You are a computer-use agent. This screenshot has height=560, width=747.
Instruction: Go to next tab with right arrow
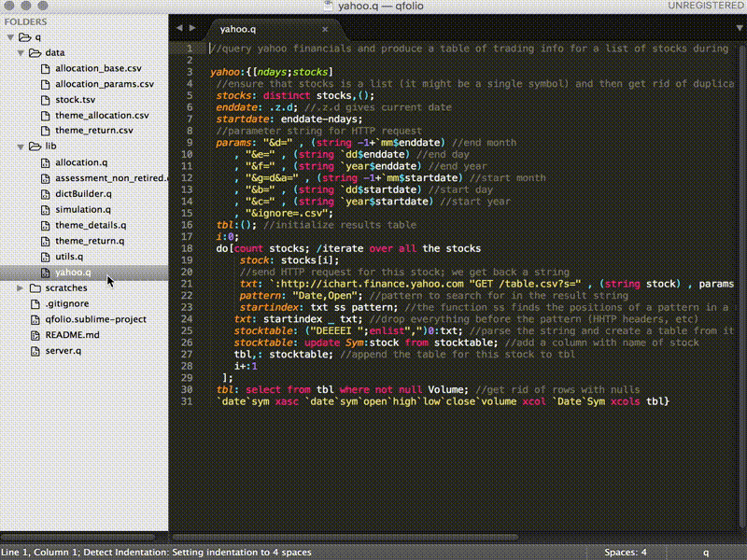(192, 28)
